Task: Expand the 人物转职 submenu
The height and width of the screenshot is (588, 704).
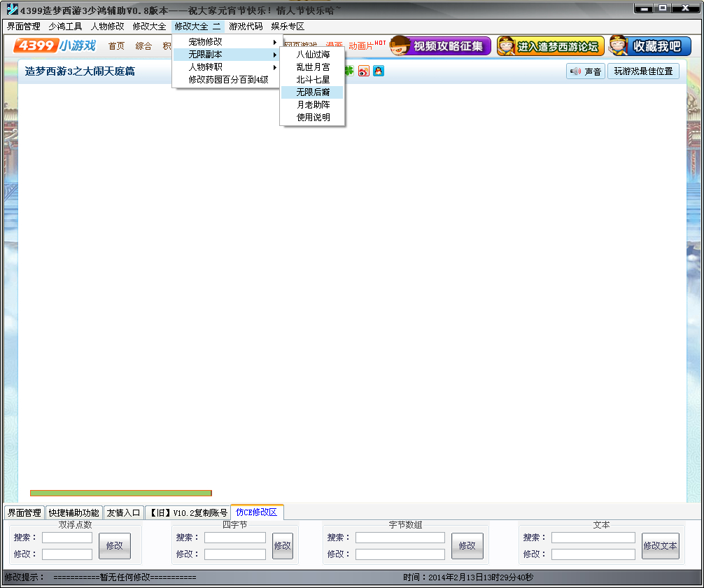Action: pyautogui.click(x=227, y=67)
